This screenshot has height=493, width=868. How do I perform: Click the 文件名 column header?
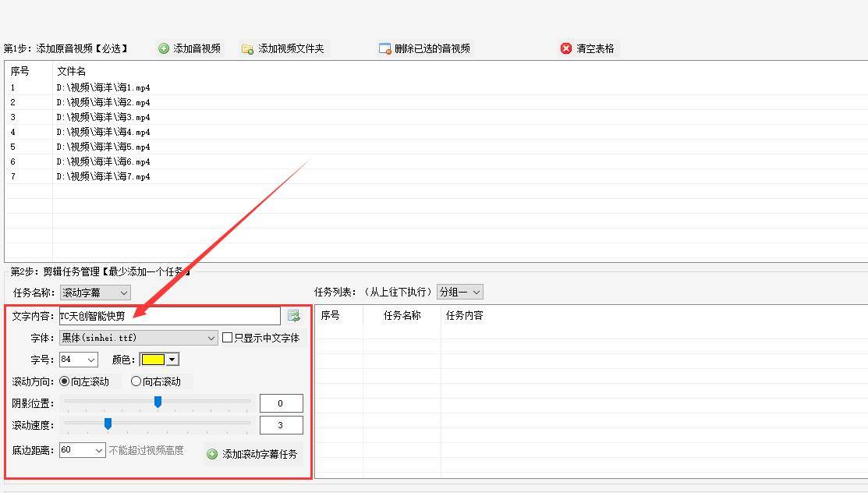point(72,72)
